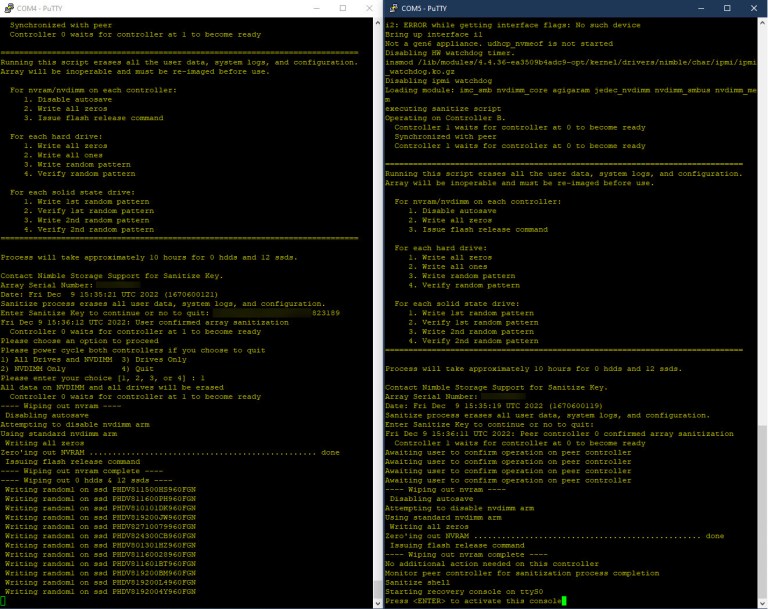Screen dimensions: 768x609
Task: Click 'Press <ENTER> to activate this console' line
Action: pos(473,601)
